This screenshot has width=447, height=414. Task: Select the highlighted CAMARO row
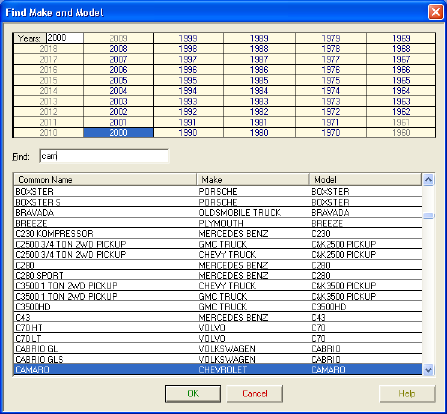tap(218, 370)
